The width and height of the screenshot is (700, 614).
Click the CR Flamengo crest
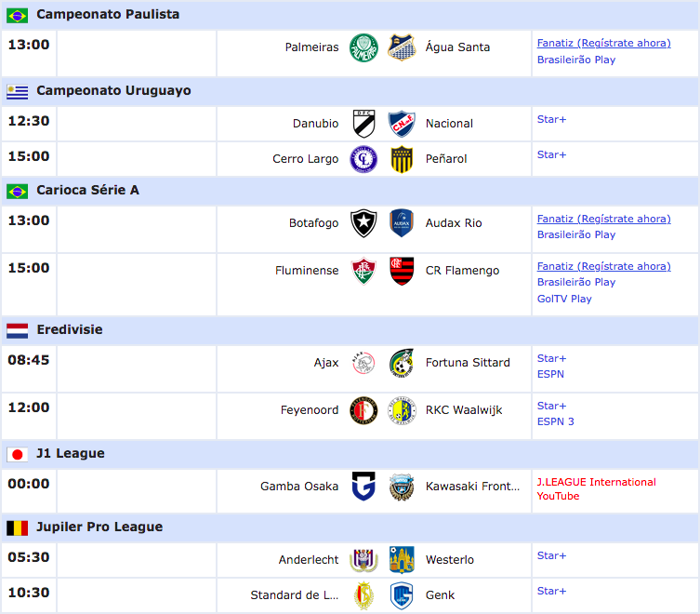[402, 271]
